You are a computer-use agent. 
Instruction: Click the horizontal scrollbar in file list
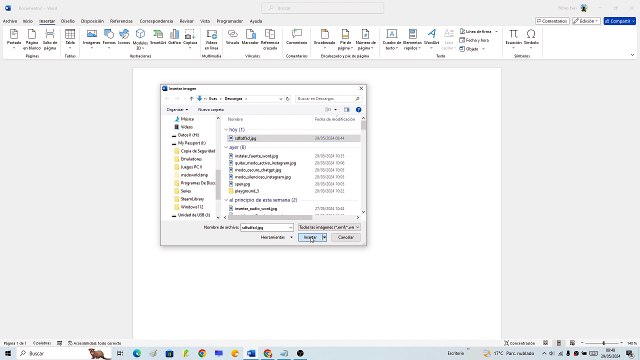(x=269, y=218)
